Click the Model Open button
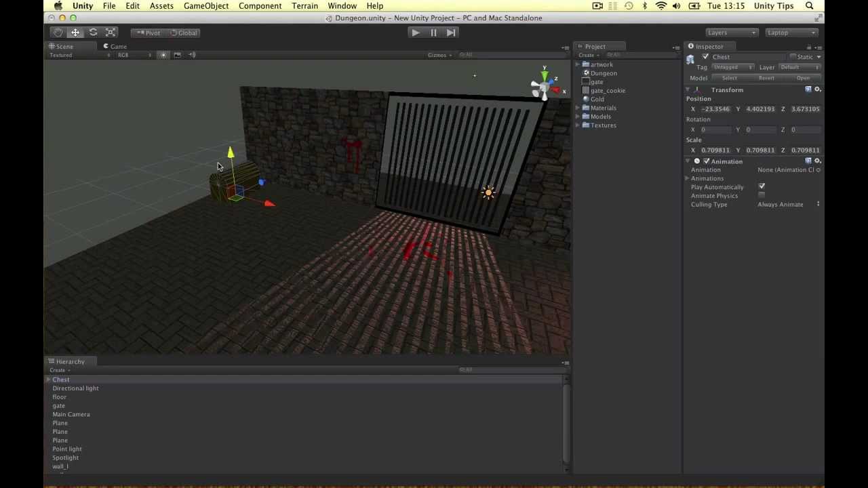This screenshot has height=488, width=868. (x=804, y=78)
